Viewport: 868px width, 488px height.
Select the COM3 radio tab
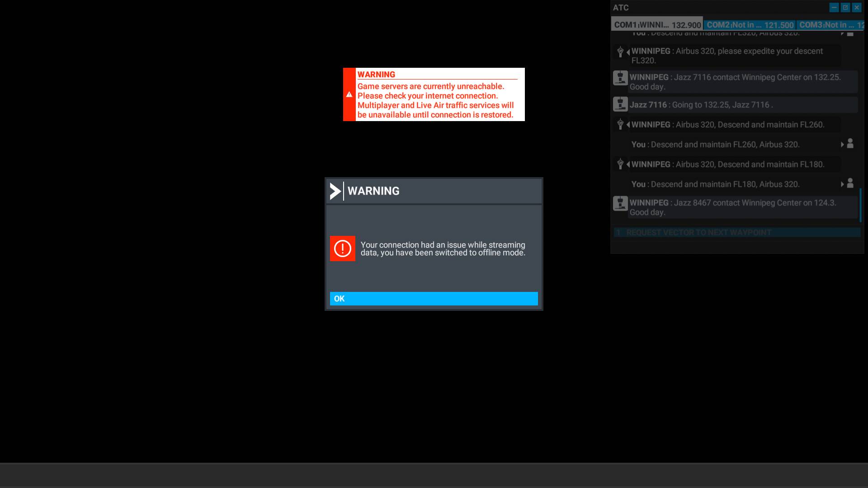[x=830, y=25]
